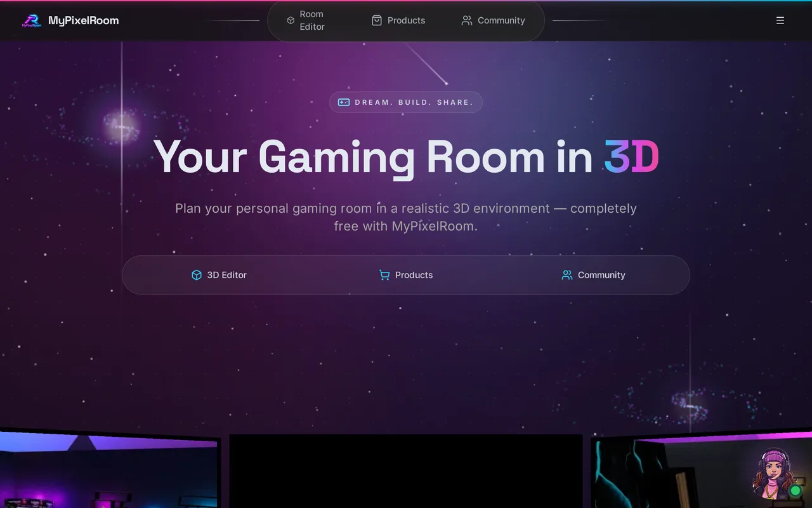Click the DREAM. BUILD. SHARE. badge
The image size is (812, 508).
pyautogui.click(x=406, y=102)
